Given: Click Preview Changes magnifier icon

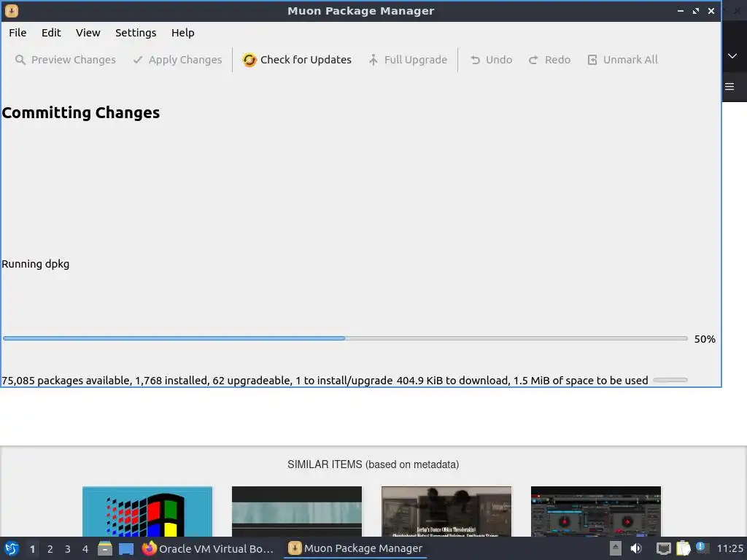Looking at the screenshot, I should (20, 60).
